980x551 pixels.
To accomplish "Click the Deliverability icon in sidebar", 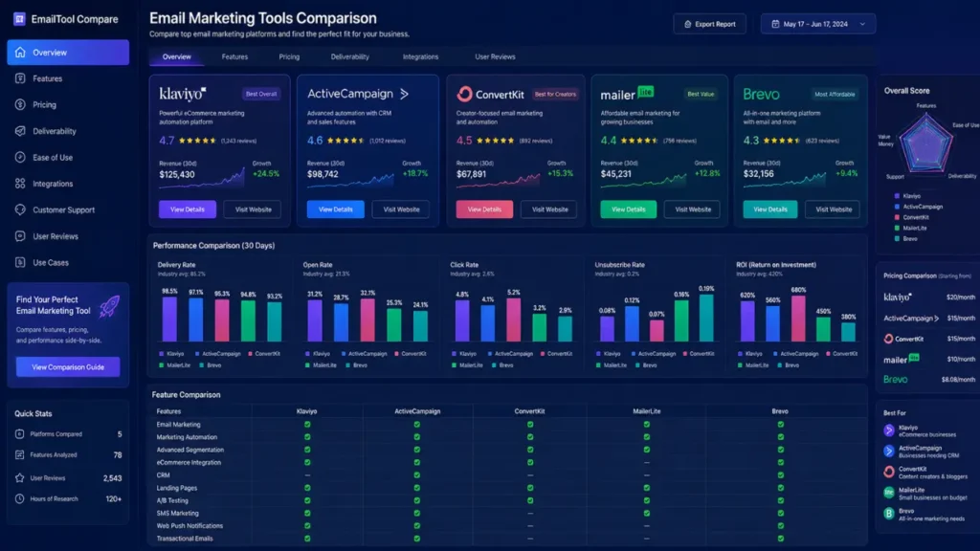I will coord(21,131).
